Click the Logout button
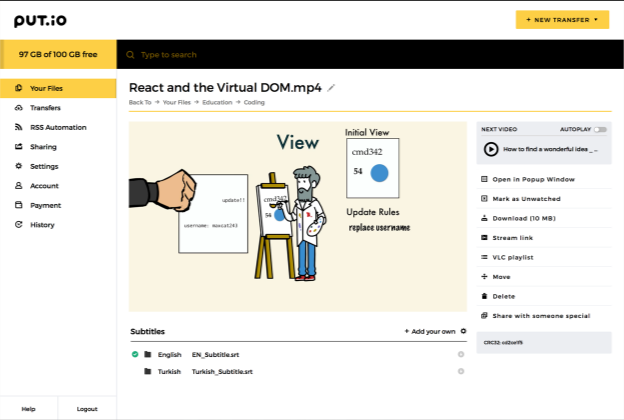624x420 pixels. point(87,408)
